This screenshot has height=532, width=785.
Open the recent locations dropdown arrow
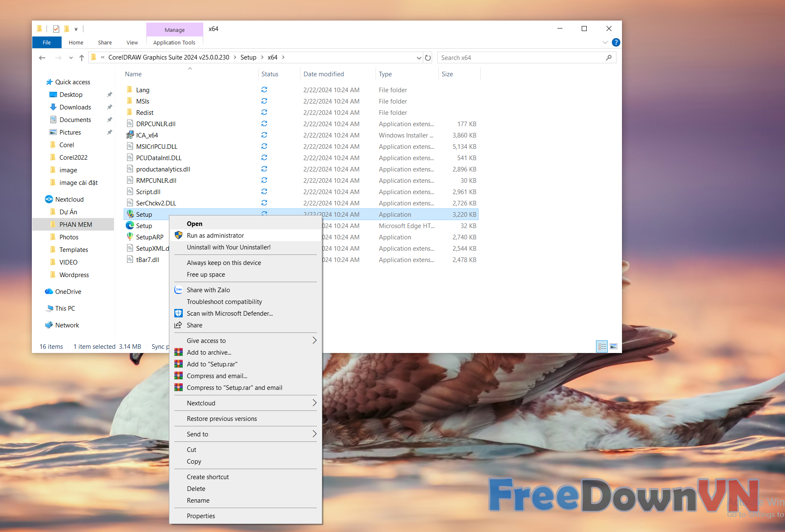point(71,58)
